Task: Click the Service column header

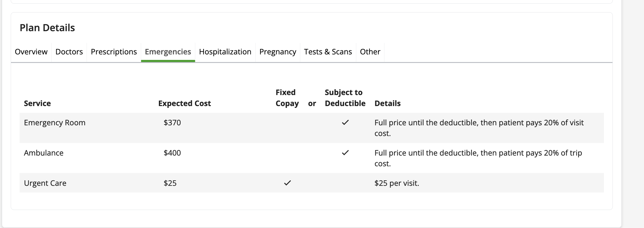Action: pyautogui.click(x=37, y=103)
